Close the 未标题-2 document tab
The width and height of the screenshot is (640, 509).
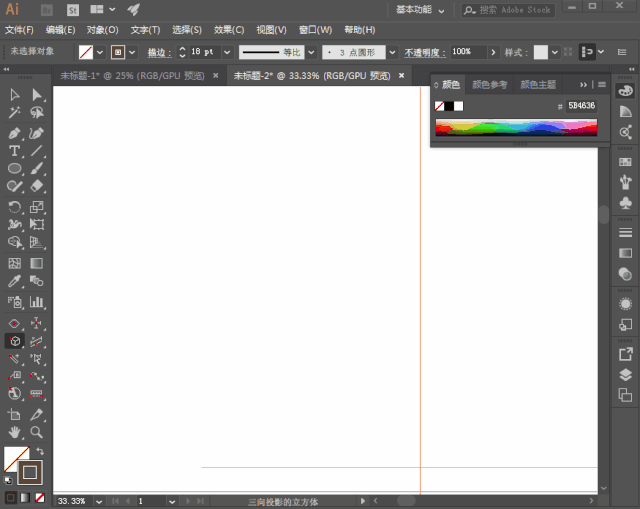tap(402, 76)
